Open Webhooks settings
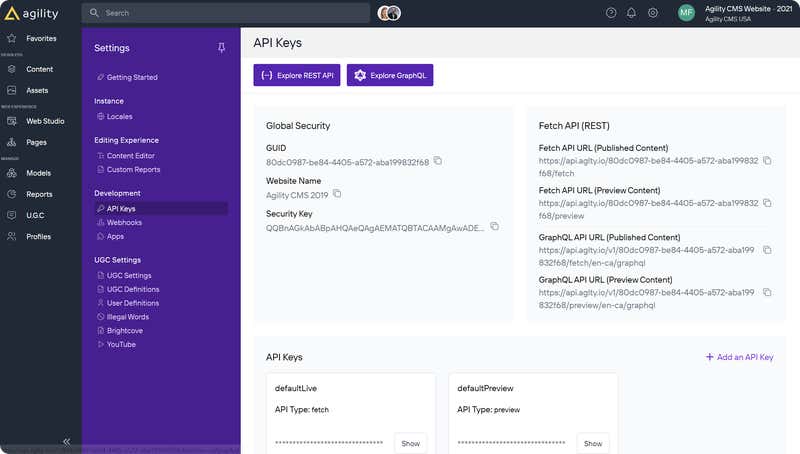 (119, 222)
